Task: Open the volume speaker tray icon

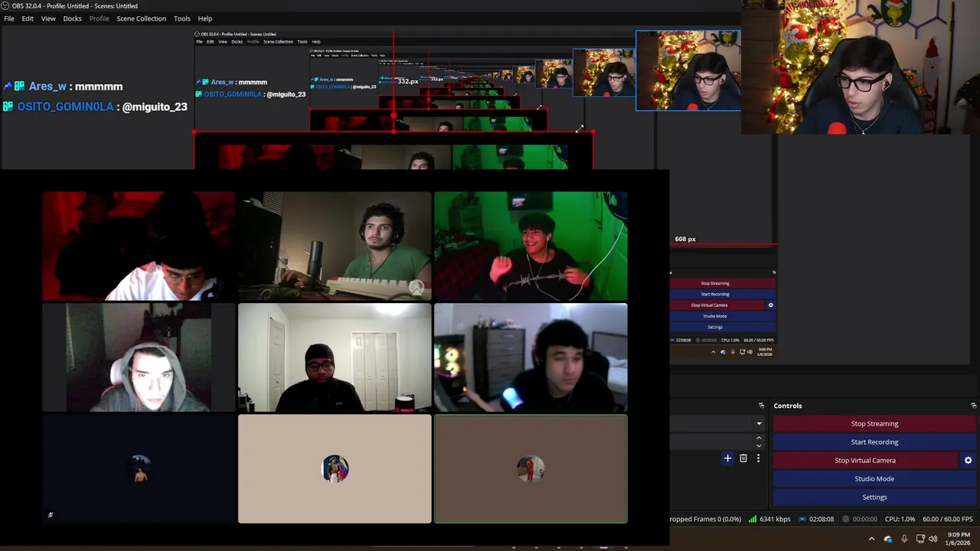Action: [x=933, y=539]
